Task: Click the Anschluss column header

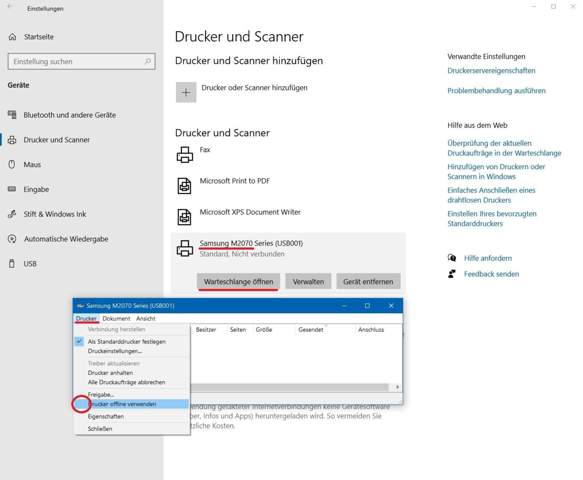Action: click(371, 330)
